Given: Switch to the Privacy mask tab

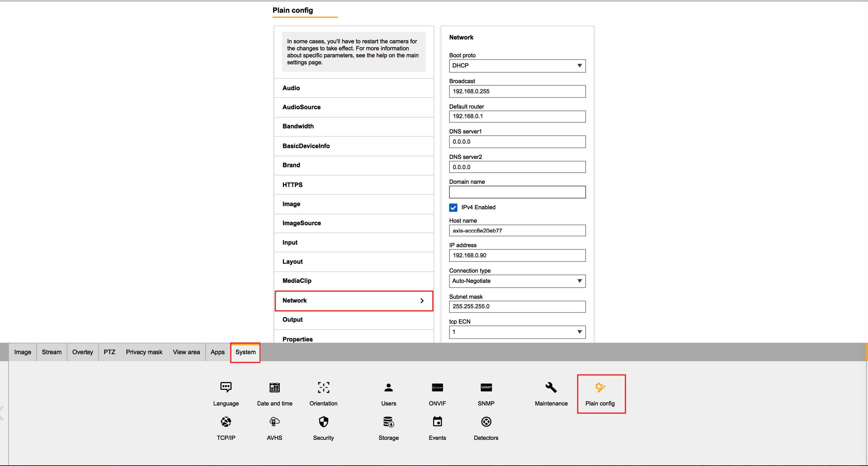Looking at the screenshot, I should click(x=144, y=352).
